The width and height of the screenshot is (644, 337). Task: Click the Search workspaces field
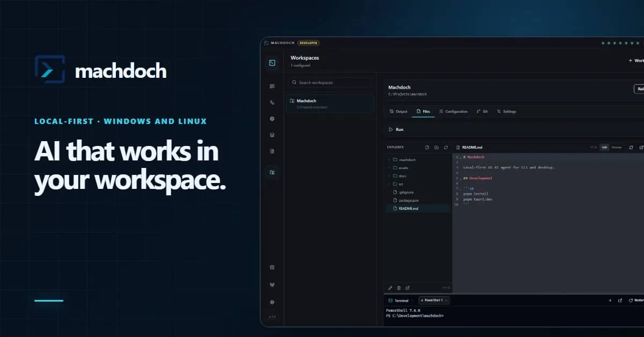(x=330, y=83)
